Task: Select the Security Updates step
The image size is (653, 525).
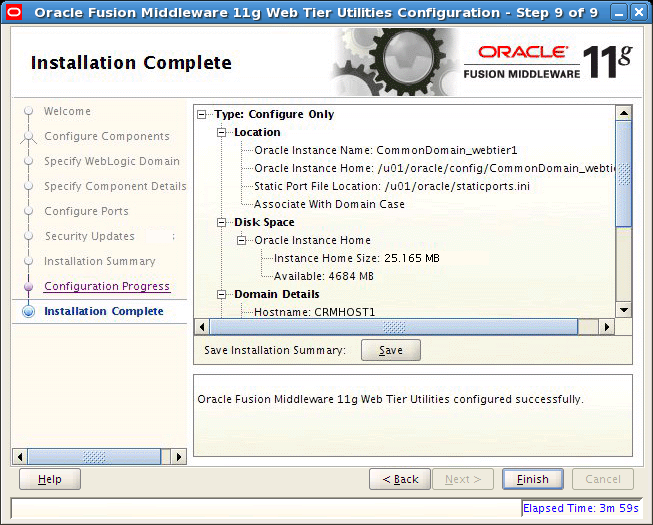Action: tap(90, 236)
